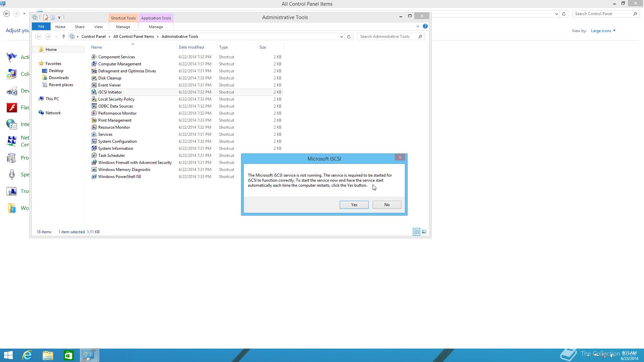Refresh the Control Panel window
Image resolution: width=644 pixels, height=362 pixels.
click(564, 14)
